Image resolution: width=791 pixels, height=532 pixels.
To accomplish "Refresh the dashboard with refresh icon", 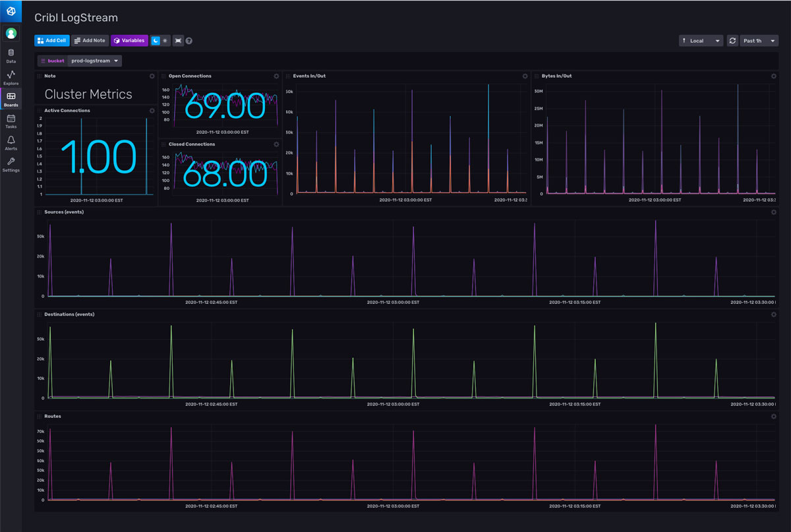I will tap(732, 41).
